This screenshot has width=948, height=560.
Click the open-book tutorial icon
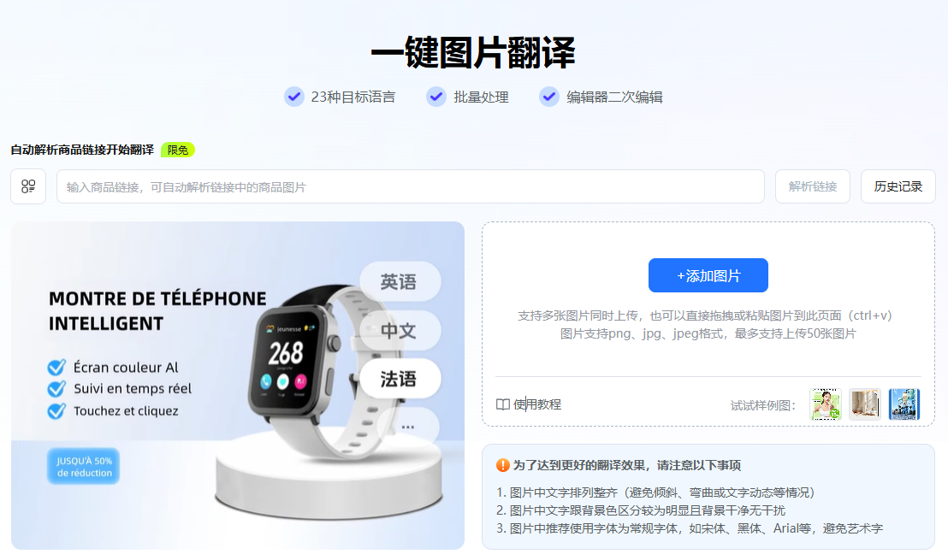[502, 404]
